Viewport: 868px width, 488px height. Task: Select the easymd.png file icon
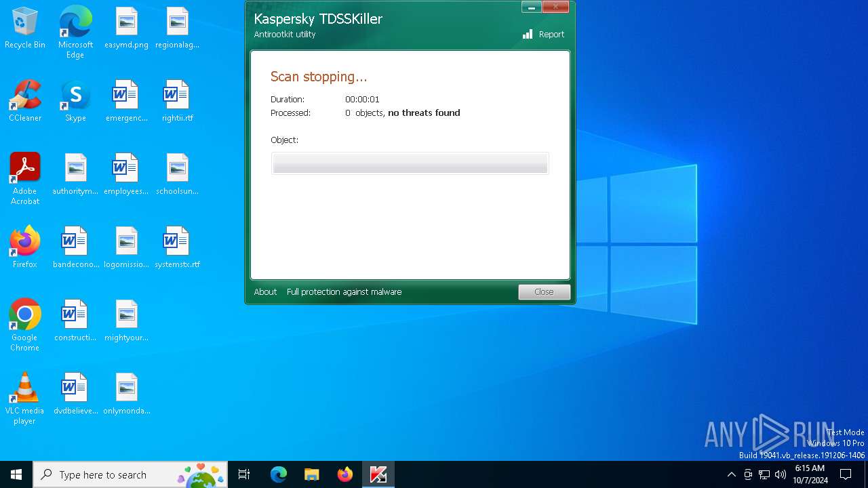(x=126, y=28)
